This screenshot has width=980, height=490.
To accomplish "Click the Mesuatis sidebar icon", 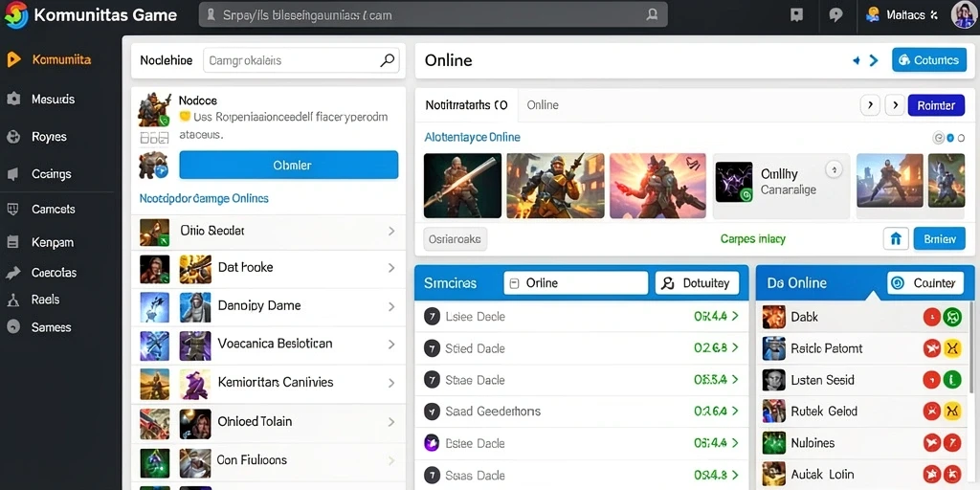I will 13,99.
